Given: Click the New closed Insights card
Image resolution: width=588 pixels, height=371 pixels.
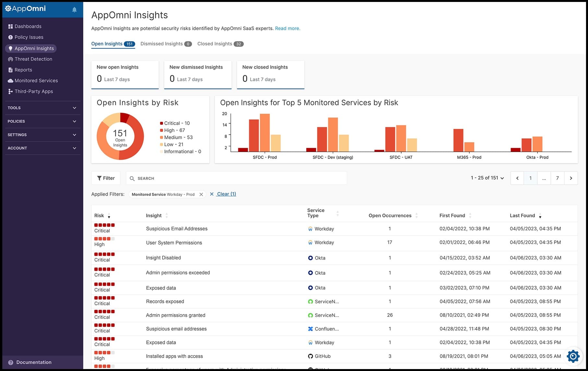Looking at the screenshot, I should pyautogui.click(x=270, y=75).
